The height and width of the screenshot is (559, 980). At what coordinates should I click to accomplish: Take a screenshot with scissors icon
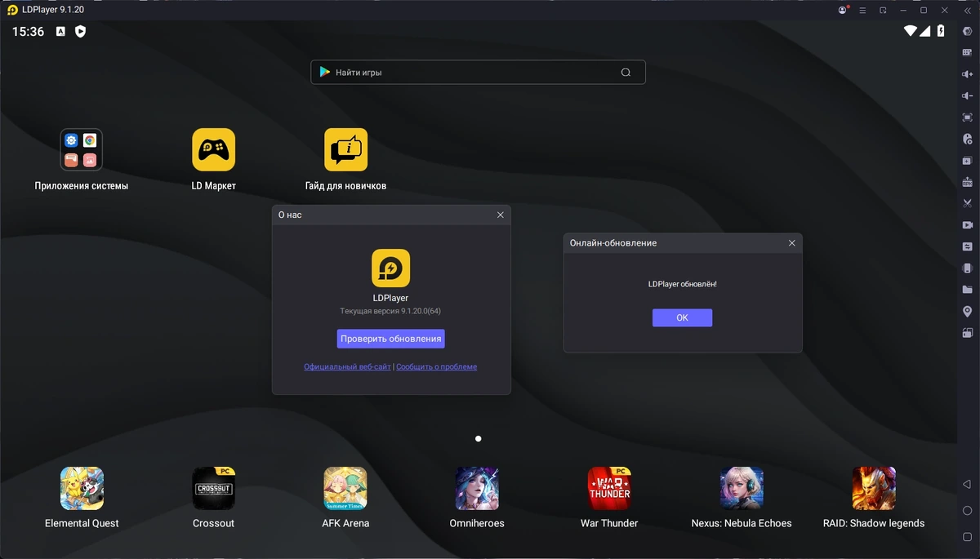pos(968,203)
